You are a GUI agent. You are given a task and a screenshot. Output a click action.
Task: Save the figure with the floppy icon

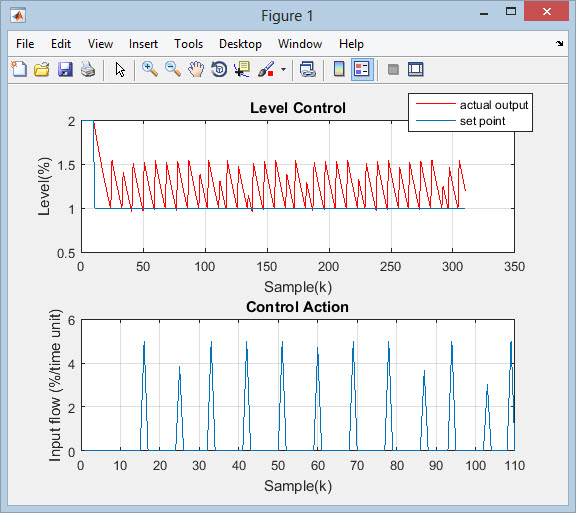65,69
